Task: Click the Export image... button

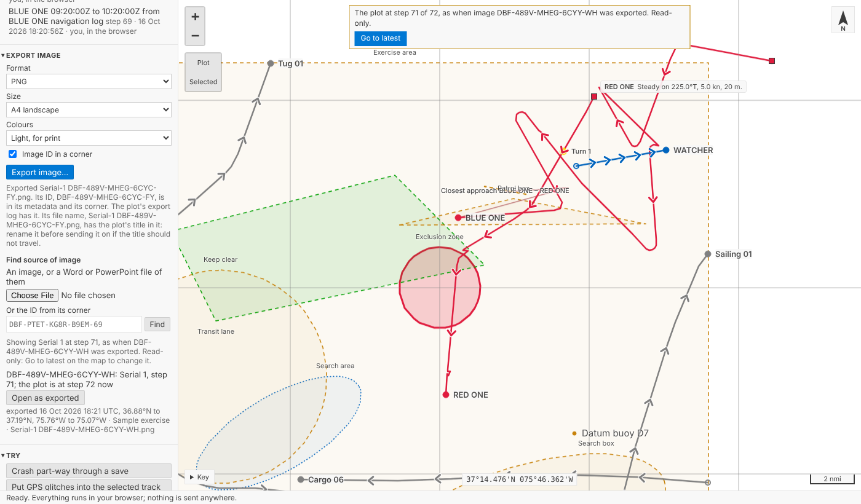Action: click(x=40, y=172)
